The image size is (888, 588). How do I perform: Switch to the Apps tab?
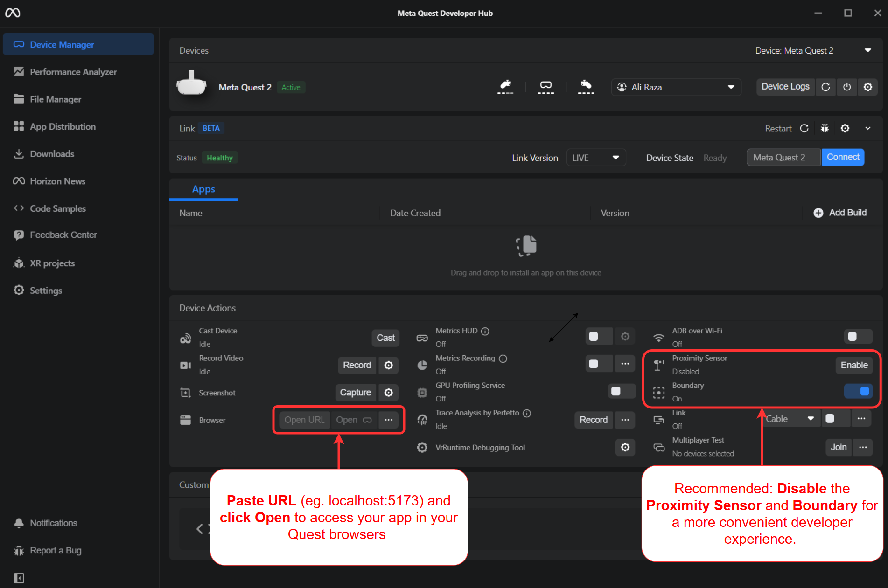(203, 189)
